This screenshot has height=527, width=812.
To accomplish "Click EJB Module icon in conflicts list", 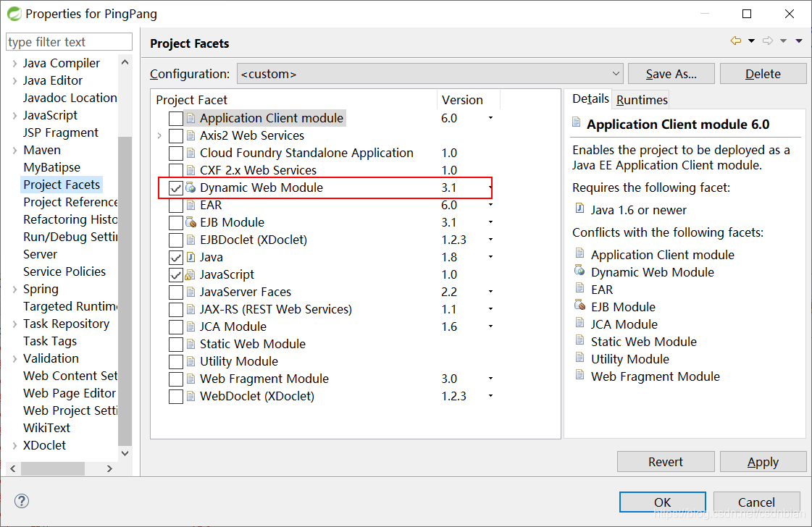I will pos(580,305).
